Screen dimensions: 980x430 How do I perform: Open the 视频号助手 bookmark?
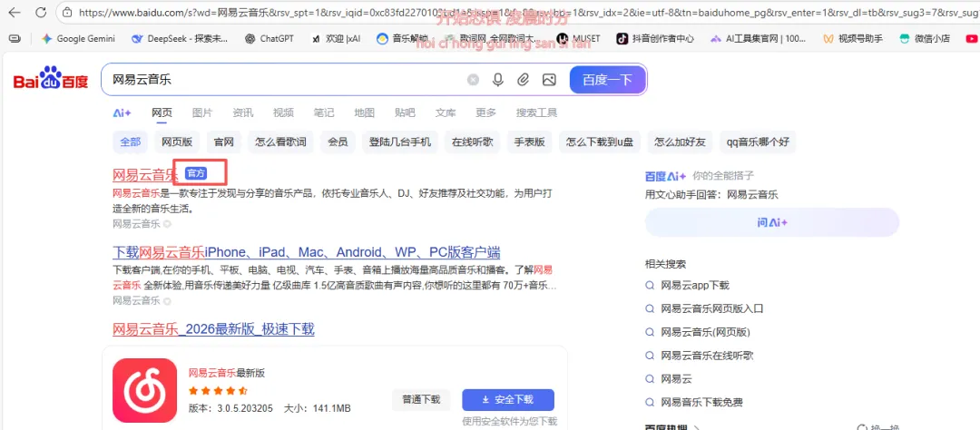(852, 38)
